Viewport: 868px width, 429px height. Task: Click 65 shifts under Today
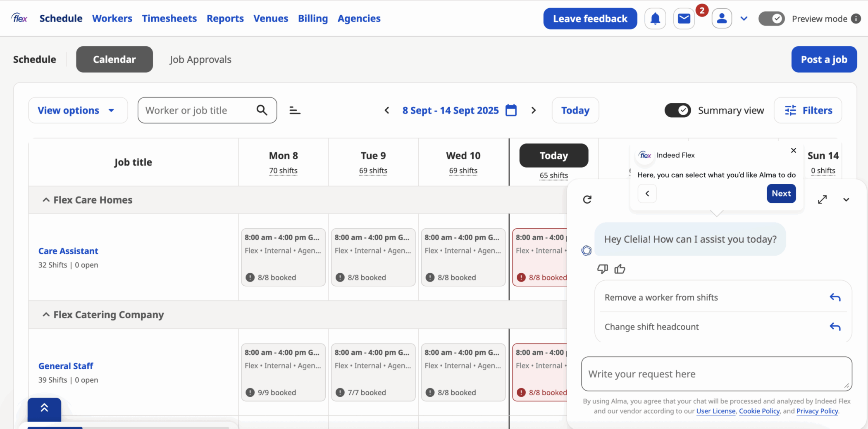click(553, 175)
